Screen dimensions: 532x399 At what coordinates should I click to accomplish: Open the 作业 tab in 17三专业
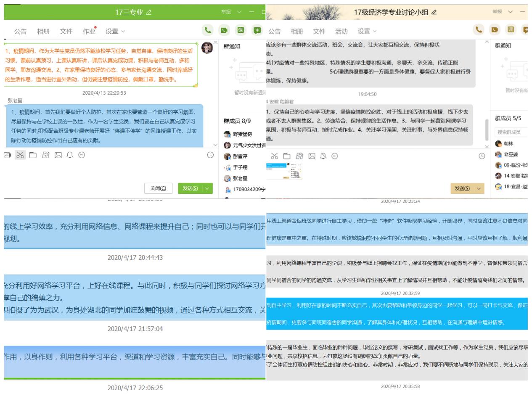pos(89,31)
